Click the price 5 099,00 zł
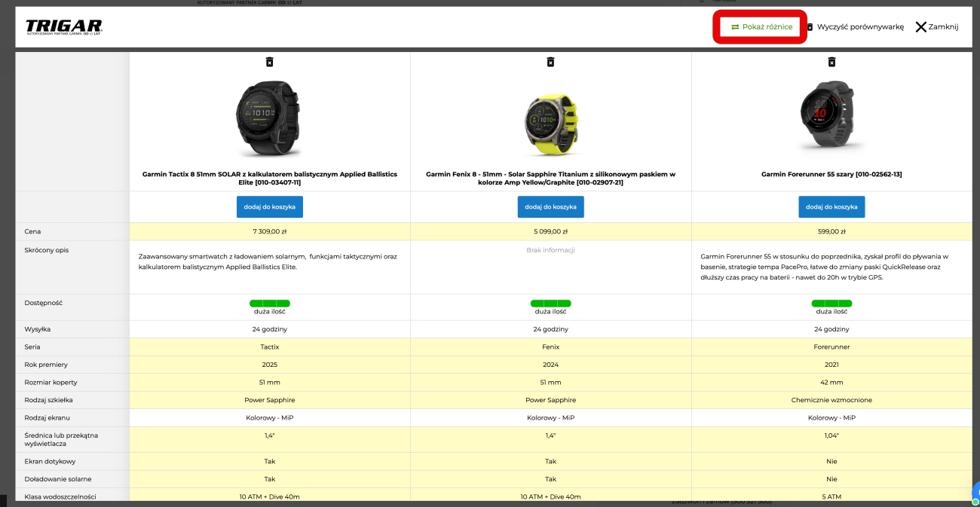The height and width of the screenshot is (507, 980). (x=550, y=232)
